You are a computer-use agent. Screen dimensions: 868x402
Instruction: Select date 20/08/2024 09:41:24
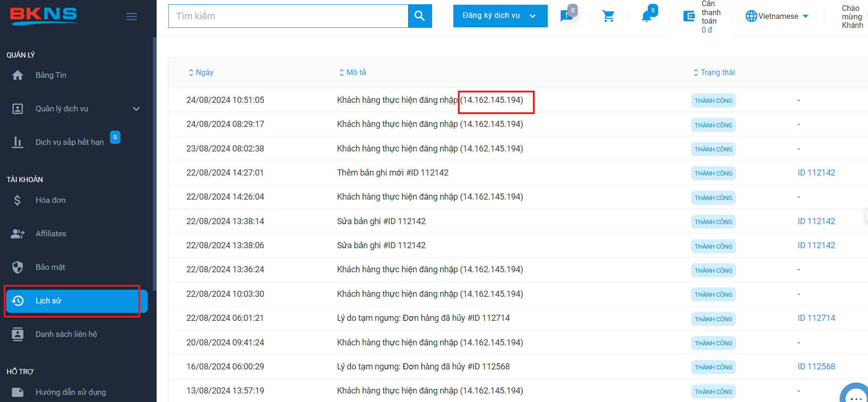225,343
